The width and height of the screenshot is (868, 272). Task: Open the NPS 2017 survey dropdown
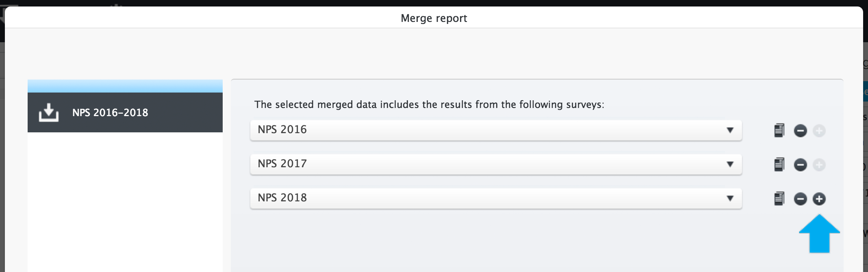coord(496,164)
